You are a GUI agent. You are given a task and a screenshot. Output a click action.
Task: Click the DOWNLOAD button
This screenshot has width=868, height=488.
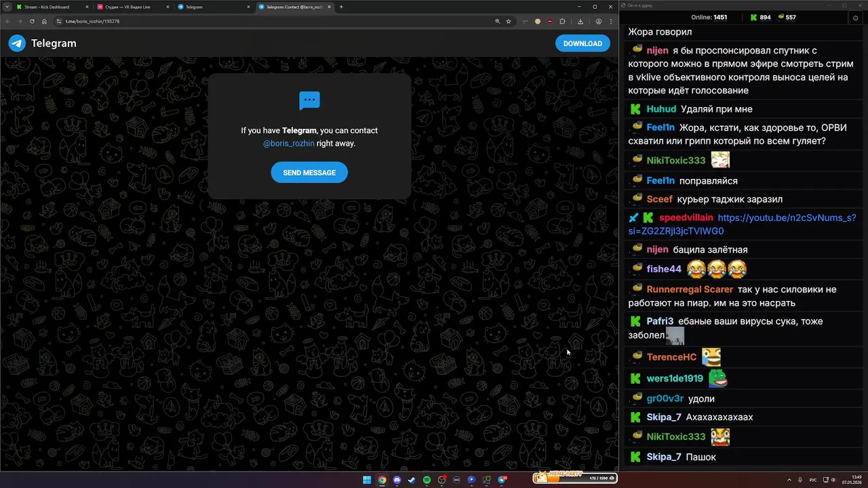(583, 43)
